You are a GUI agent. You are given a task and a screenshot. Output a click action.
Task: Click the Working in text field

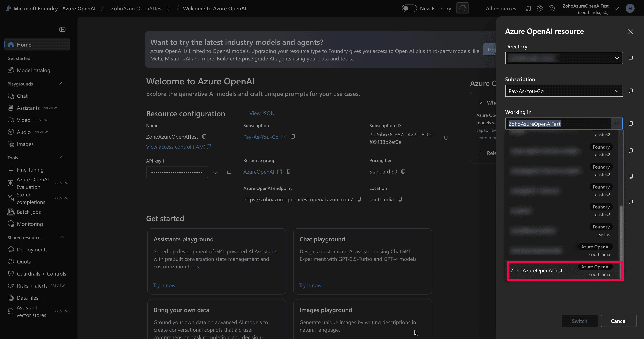[558, 124]
